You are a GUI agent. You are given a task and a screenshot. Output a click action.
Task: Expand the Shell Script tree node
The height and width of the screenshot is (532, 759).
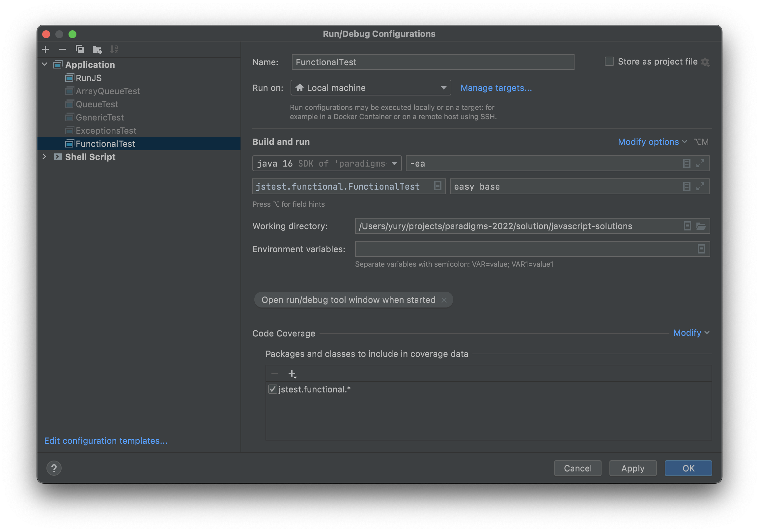(44, 157)
